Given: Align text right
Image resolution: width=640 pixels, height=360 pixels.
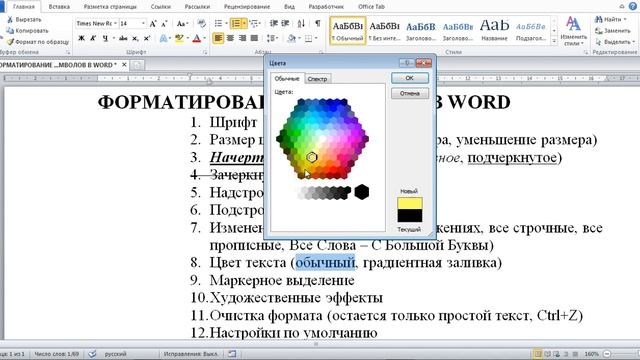Looking at the screenshot, I should click(x=242, y=38).
